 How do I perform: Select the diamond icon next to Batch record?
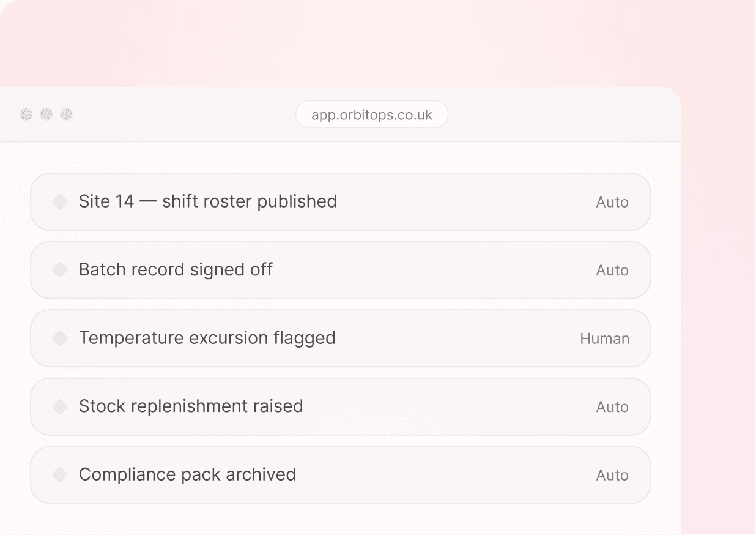[60, 270]
